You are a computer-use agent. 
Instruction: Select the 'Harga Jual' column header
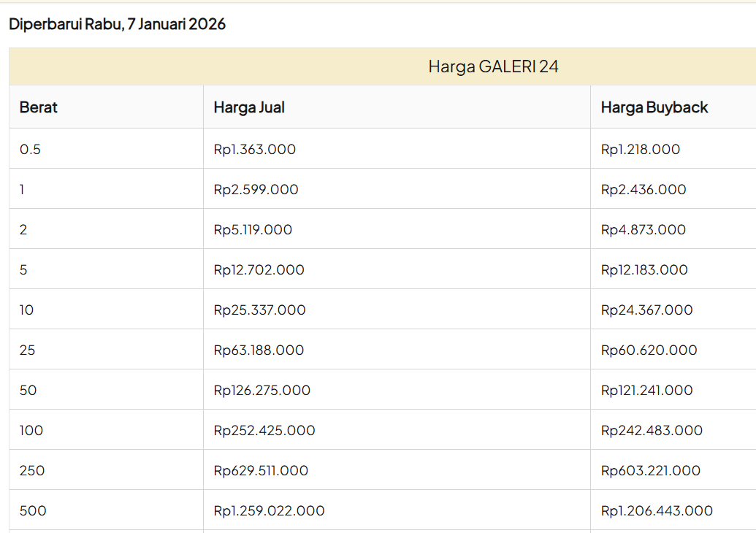pos(249,107)
